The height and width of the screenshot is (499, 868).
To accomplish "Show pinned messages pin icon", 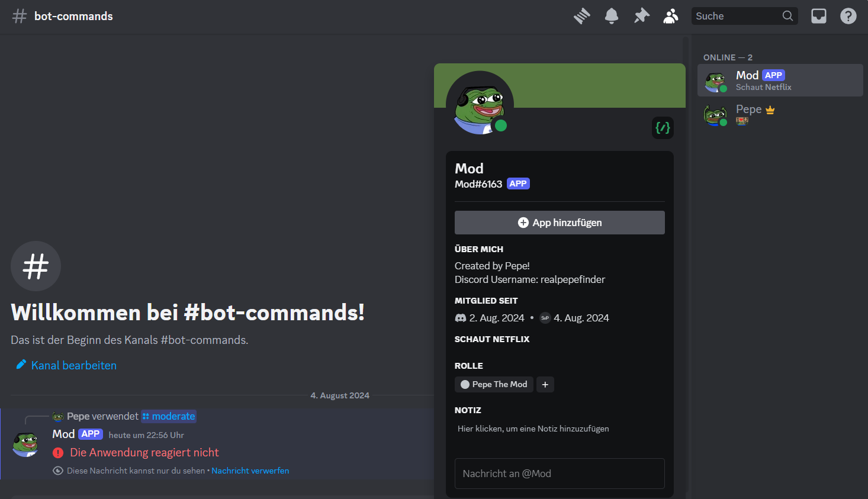I will coord(641,16).
